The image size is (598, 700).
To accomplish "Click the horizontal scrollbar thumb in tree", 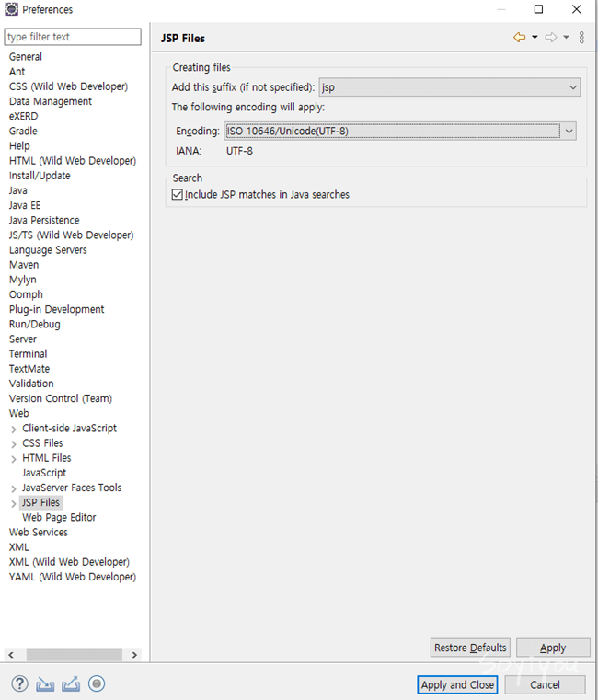I will tap(75, 655).
